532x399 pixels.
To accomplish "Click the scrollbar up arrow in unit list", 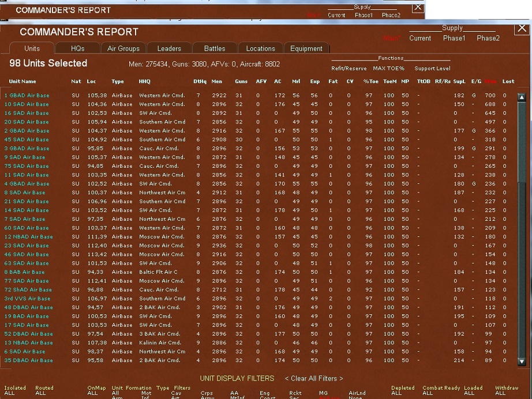I will click(522, 97).
